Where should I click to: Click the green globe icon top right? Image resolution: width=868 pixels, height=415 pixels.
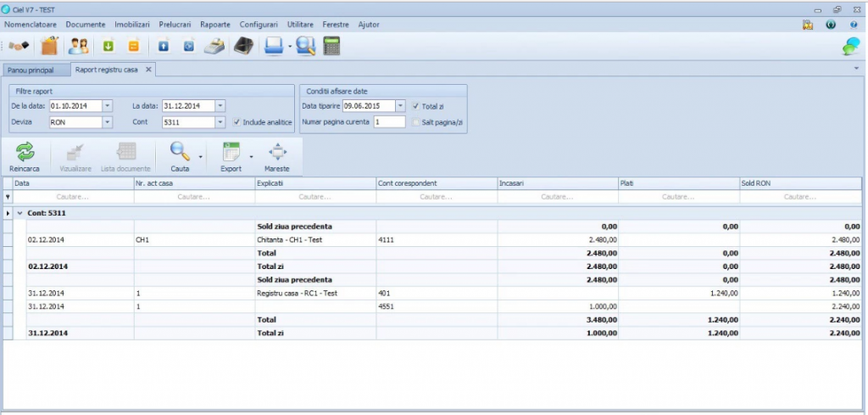tap(831, 25)
